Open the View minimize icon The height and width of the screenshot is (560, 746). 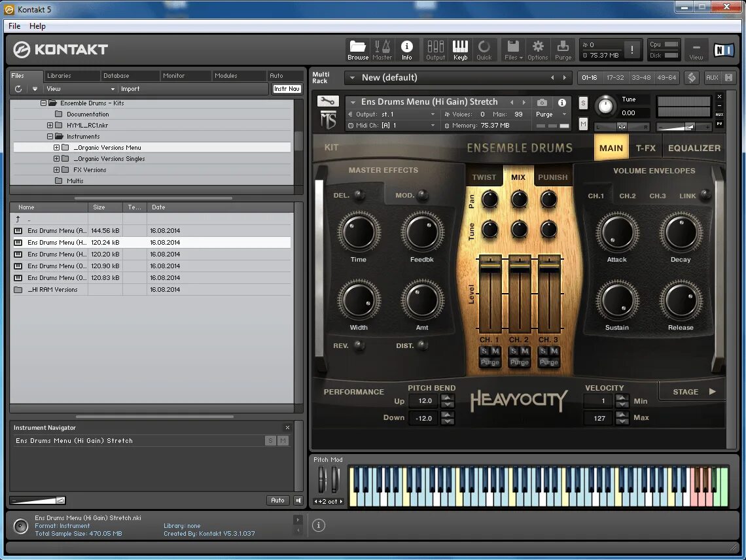[696, 50]
